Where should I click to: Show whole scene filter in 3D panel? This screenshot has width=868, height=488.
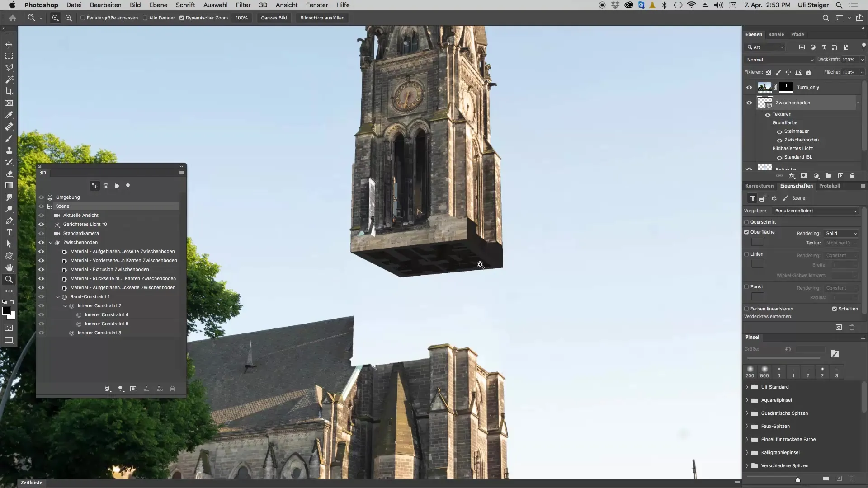95,186
